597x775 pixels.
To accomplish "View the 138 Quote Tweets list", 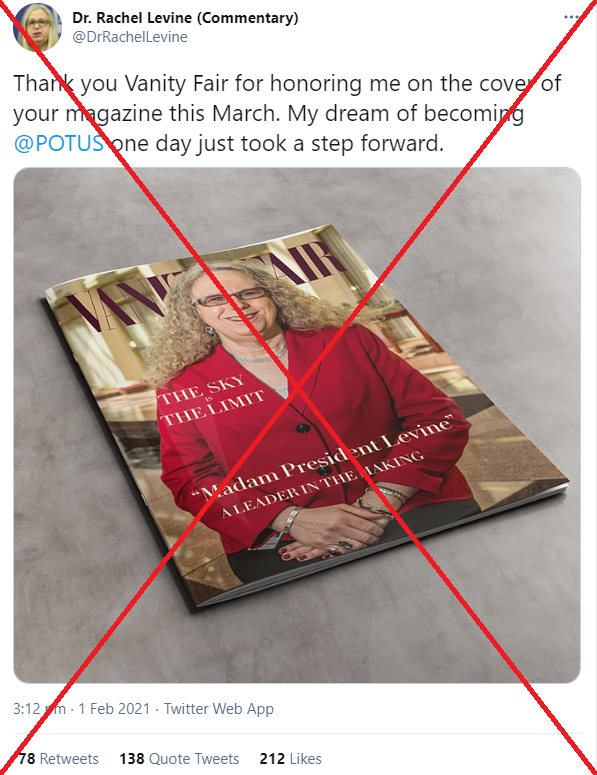I will click(x=179, y=759).
